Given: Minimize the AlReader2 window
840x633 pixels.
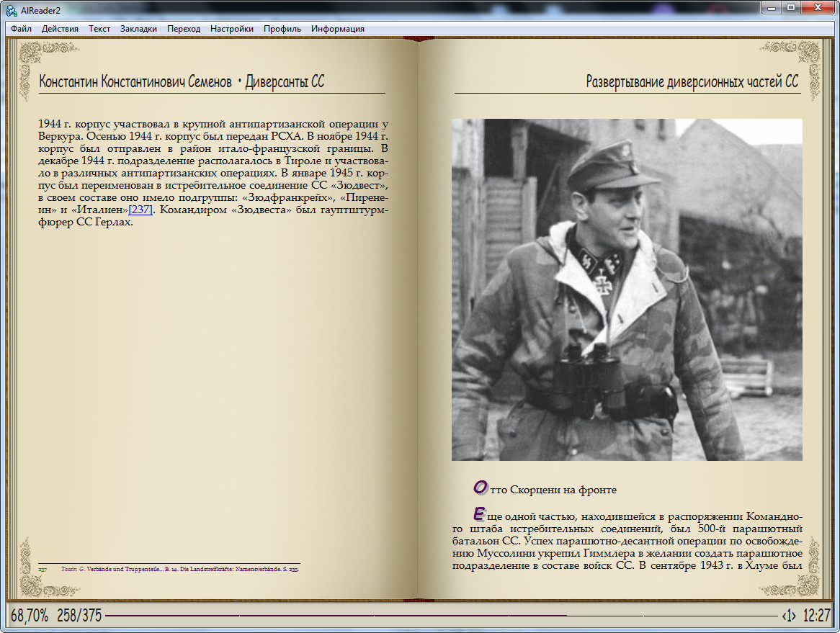Looking at the screenshot, I should click(772, 8).
